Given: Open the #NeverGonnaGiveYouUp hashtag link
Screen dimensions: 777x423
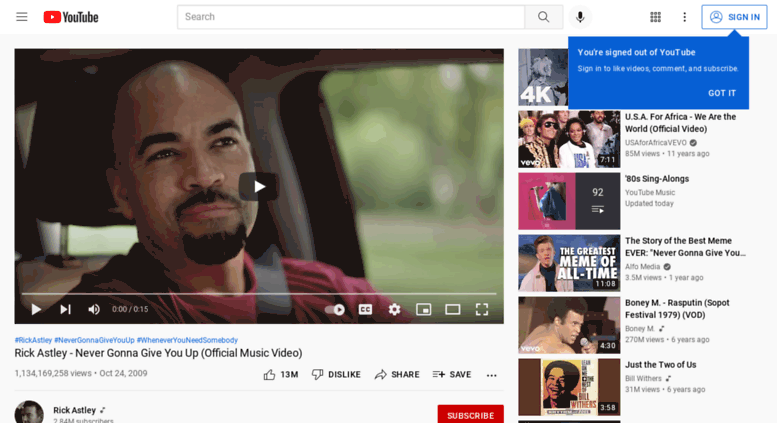Looking at the screenshot, I should (x=94, y=340).
